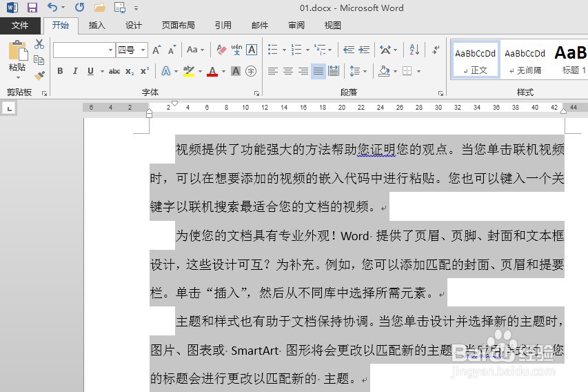Open highlight color dropdown arrow
Image resolution: width=588 pixels, height=392 pixels.
[x=200, y=71]
